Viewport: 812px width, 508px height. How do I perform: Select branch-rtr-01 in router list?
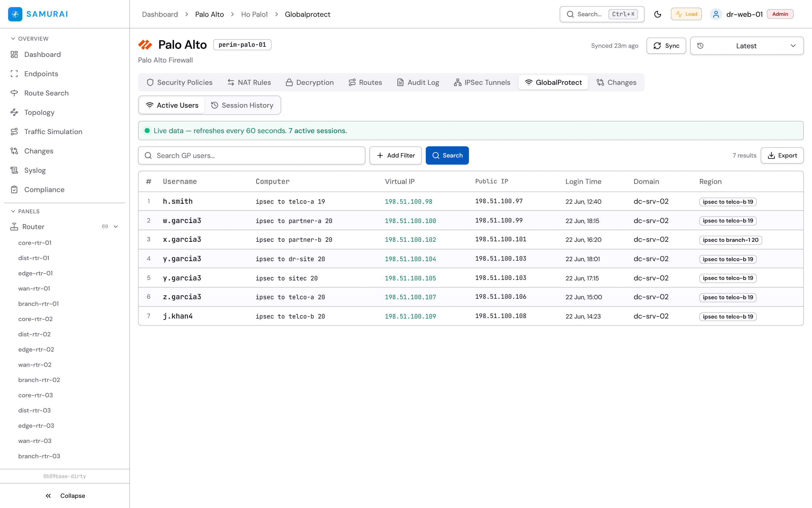39,304
